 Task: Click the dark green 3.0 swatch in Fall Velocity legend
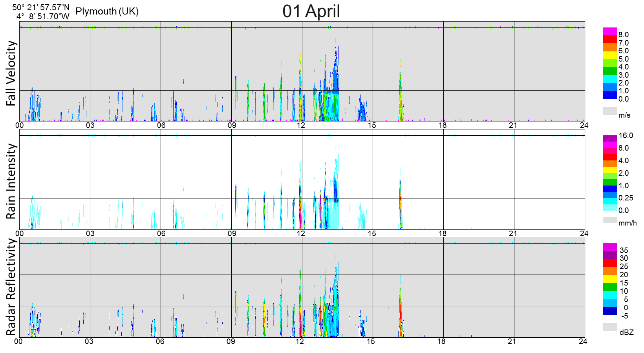point(610,71)
